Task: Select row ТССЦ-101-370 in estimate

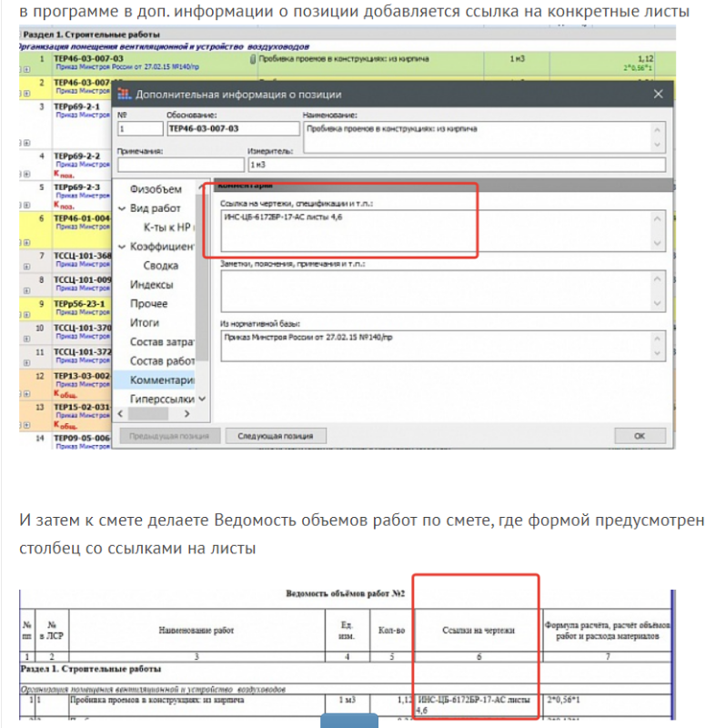Action: pyautogui.click(x=83, y=328)
